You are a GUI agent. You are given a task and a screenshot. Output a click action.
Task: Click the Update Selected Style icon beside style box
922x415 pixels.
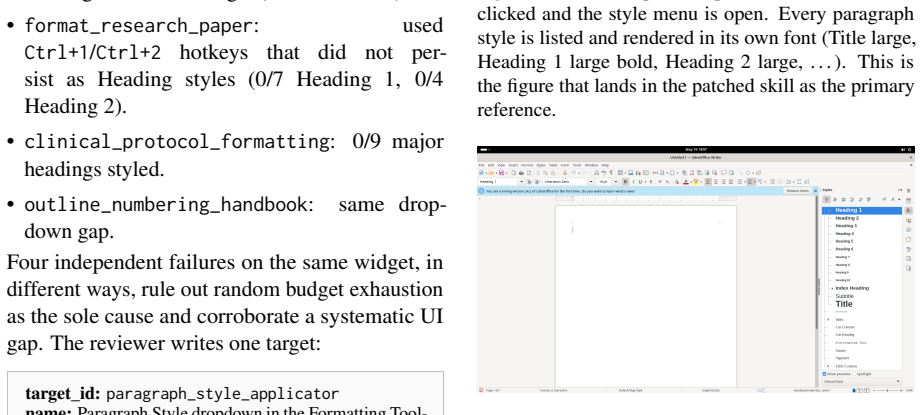click(x=529, y=182)
